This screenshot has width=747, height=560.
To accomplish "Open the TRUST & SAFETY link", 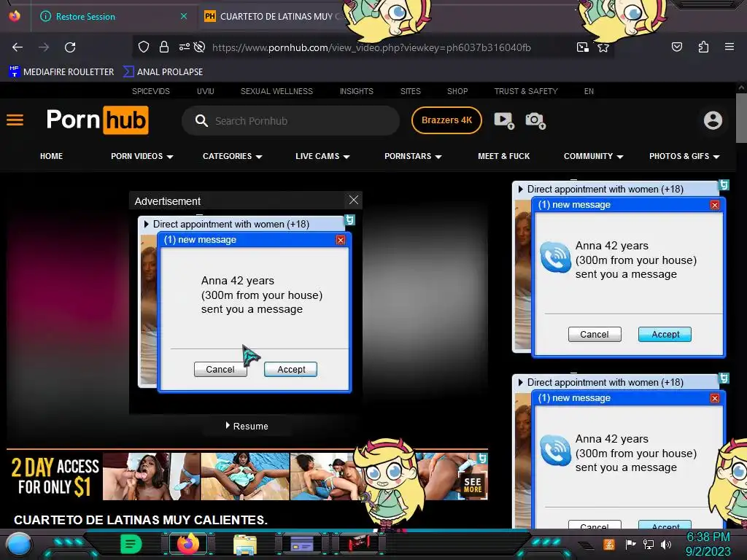I will coord(526,91).
